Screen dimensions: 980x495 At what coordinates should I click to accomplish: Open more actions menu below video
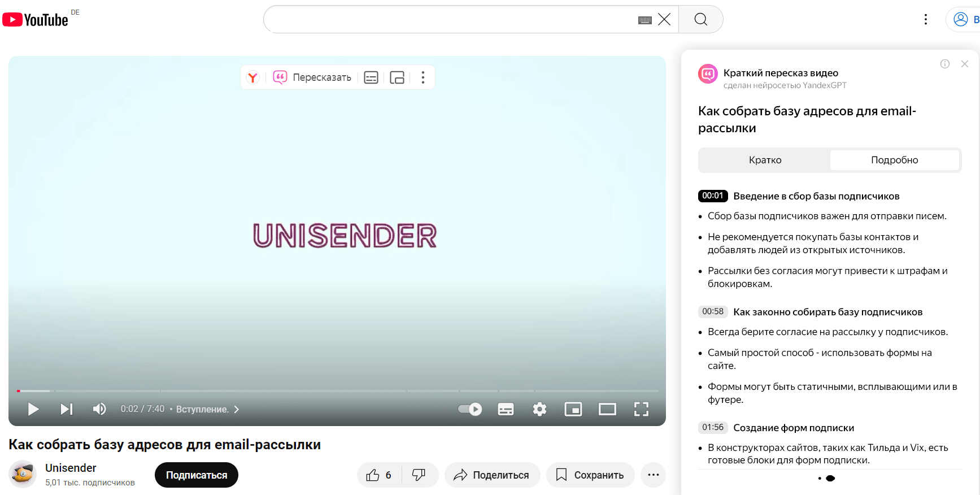click(653, 475)
